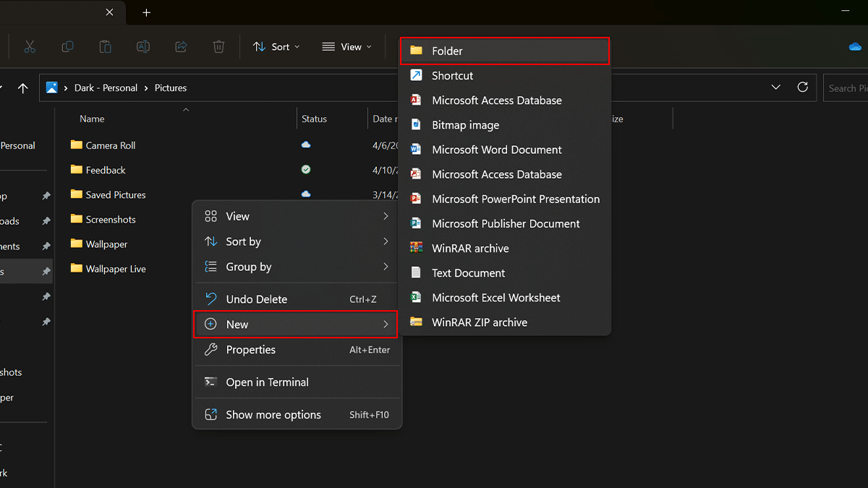Expand the address bar history chevron
Image resolution: width=868 pixels, height=488 pixels.
coord(775,87)
